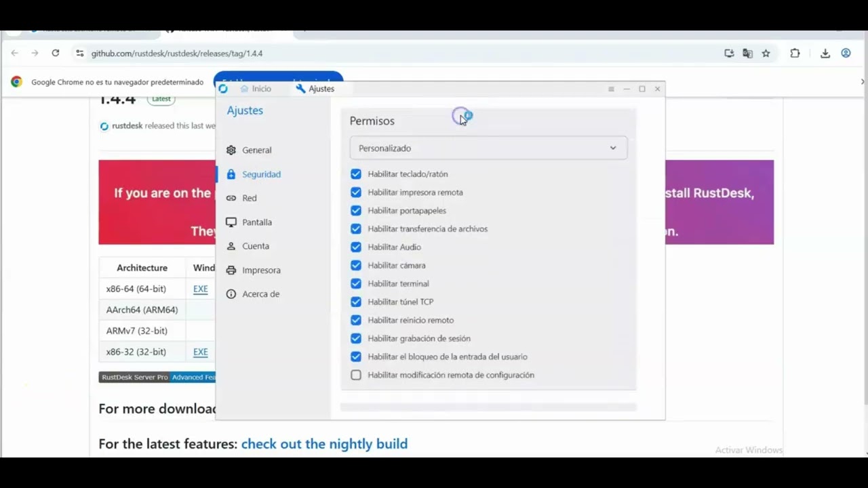Click the Latest release badge
Viewport: 868px width, 488px height.
coord(161,99)
